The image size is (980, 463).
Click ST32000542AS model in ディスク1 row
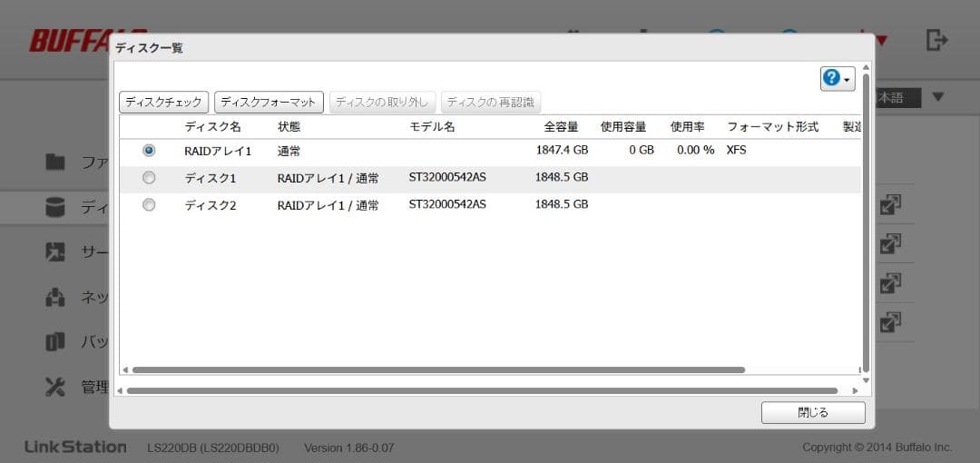coord(447,177)
